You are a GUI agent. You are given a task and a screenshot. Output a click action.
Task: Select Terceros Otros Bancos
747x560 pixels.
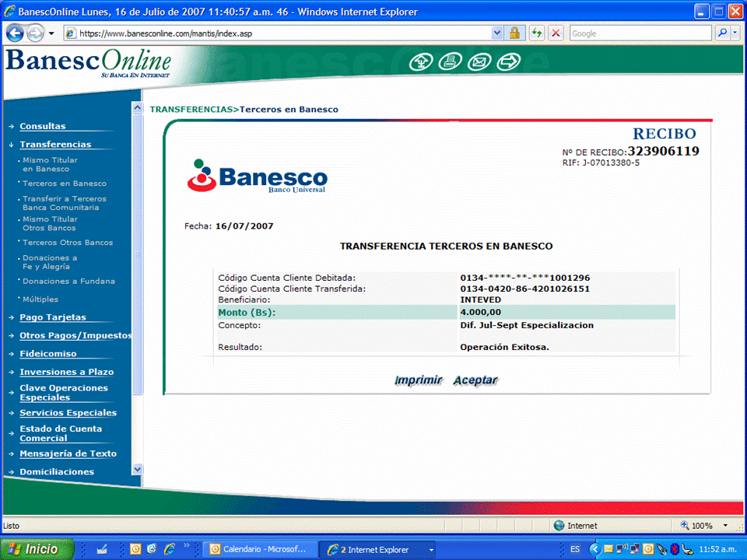tap(68, 243)
